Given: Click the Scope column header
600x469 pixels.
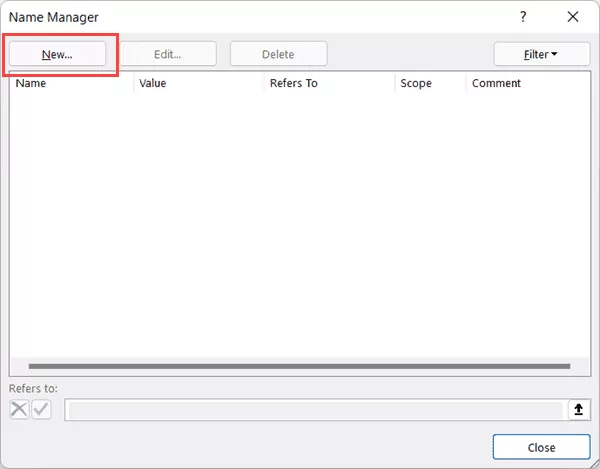Looking at the screenshot, I should tap(429, 83).
